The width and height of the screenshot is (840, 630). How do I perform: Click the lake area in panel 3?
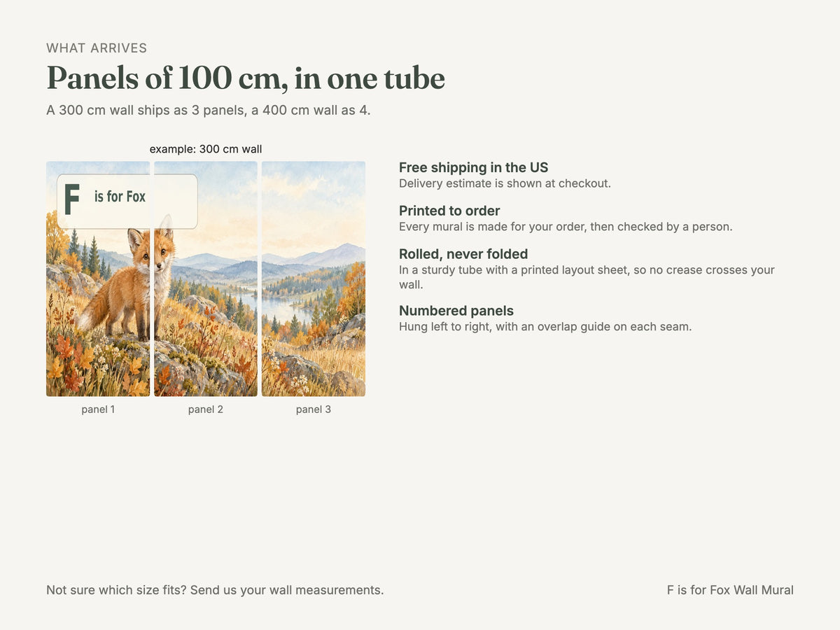coord(287,308)
